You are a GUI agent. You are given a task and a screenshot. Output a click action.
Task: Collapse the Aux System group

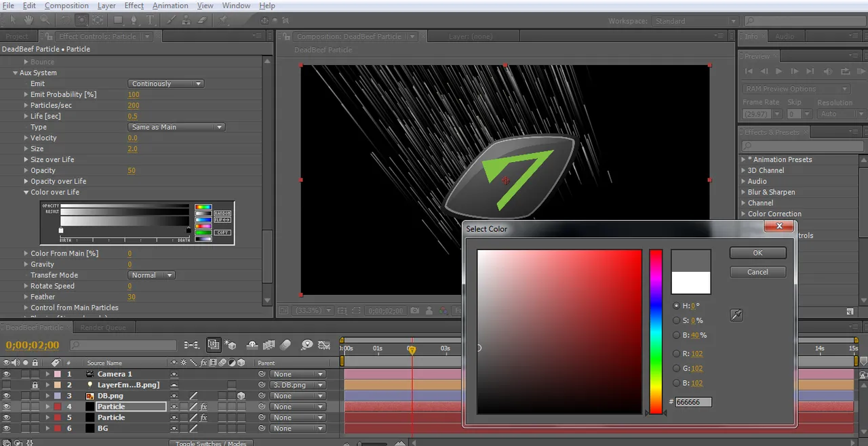coord(15,73)
